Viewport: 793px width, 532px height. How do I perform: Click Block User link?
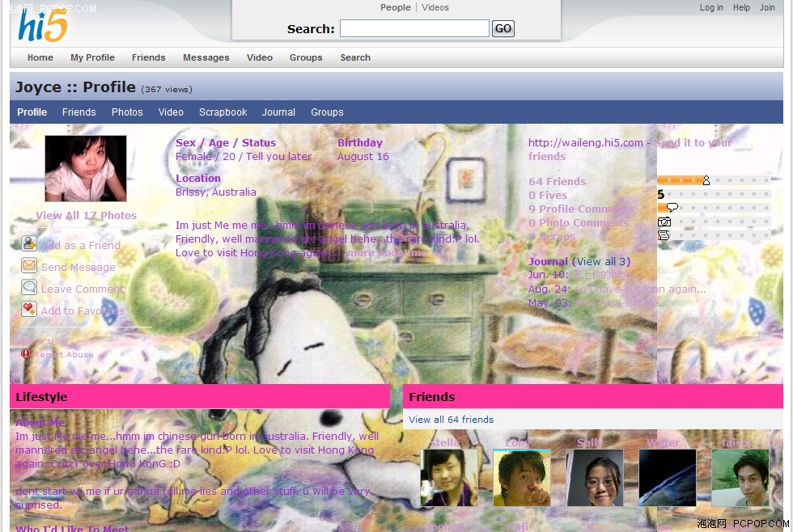(x=45, y=341)
